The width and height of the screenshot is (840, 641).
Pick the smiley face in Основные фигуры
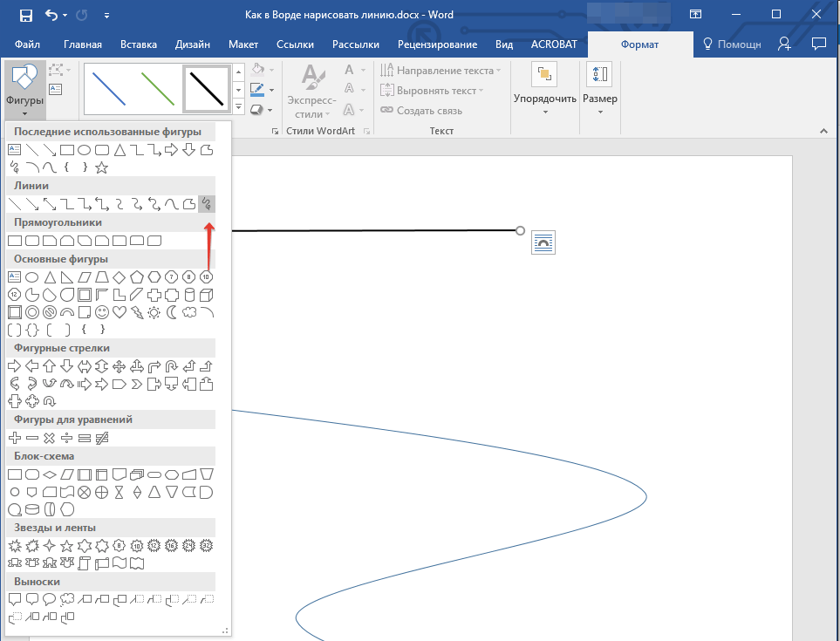(102, 311)
